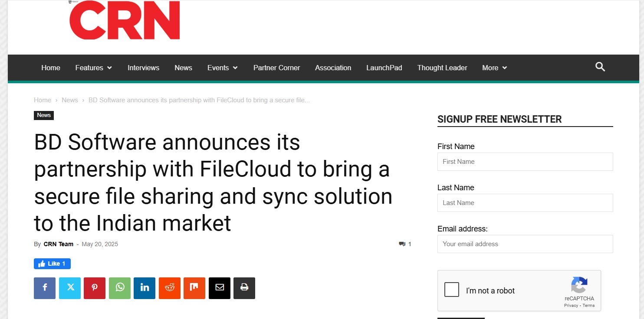This screenshot has width=644, height=319.
Task: Check the I'm not a robot box
Action: click(x=452, y=290)
